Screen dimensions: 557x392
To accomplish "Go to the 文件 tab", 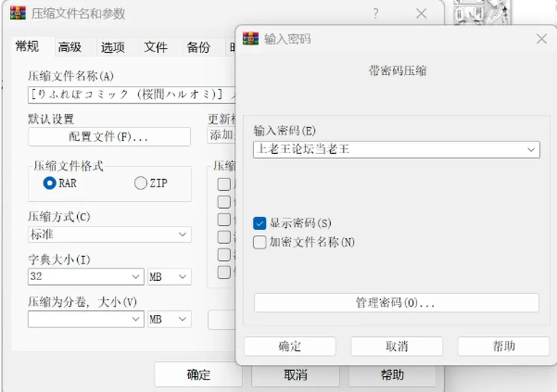I will click(x=155, y=47).
